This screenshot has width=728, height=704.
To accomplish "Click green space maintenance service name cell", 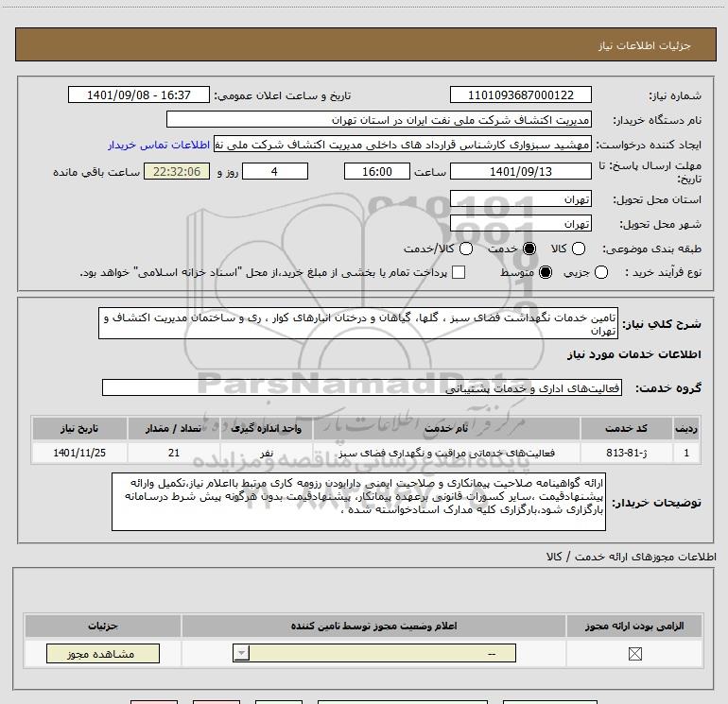I will click(x=446, y=453).
